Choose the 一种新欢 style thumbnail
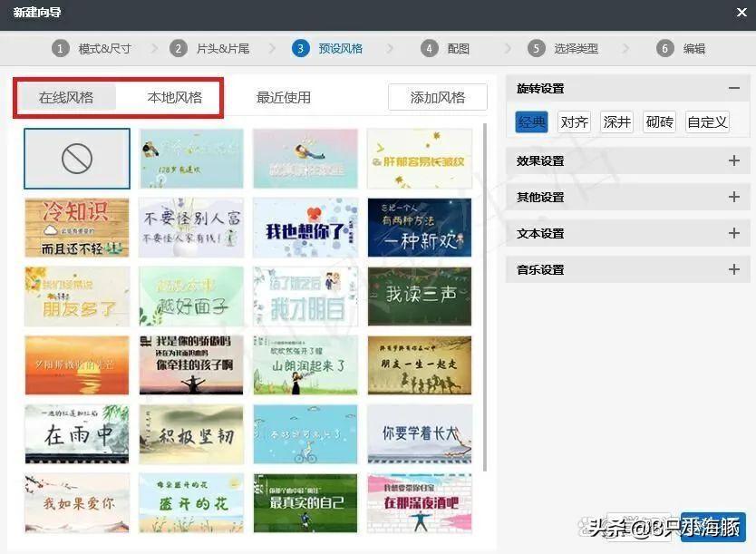 tap(420, 227)
